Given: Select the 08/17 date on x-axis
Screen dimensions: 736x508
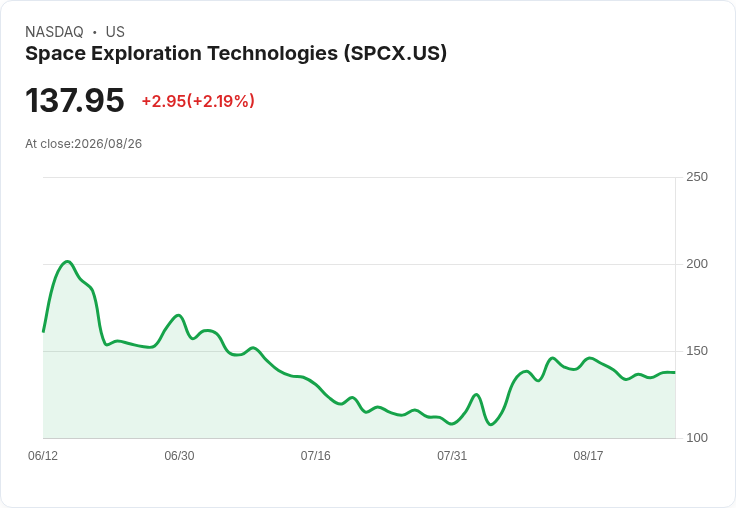Looking at the screenshot, I should tap(588, 456).
